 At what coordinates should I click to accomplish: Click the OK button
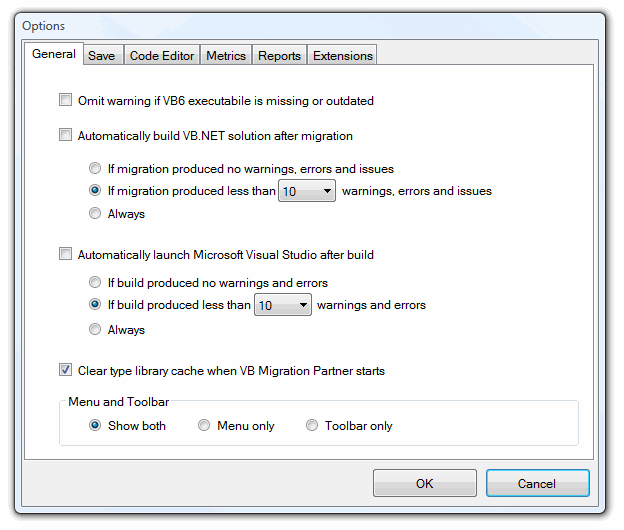(425, 483)
